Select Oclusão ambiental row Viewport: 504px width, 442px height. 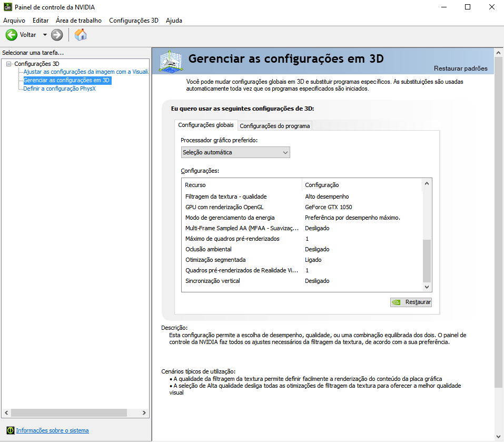[x=302, y=249]
